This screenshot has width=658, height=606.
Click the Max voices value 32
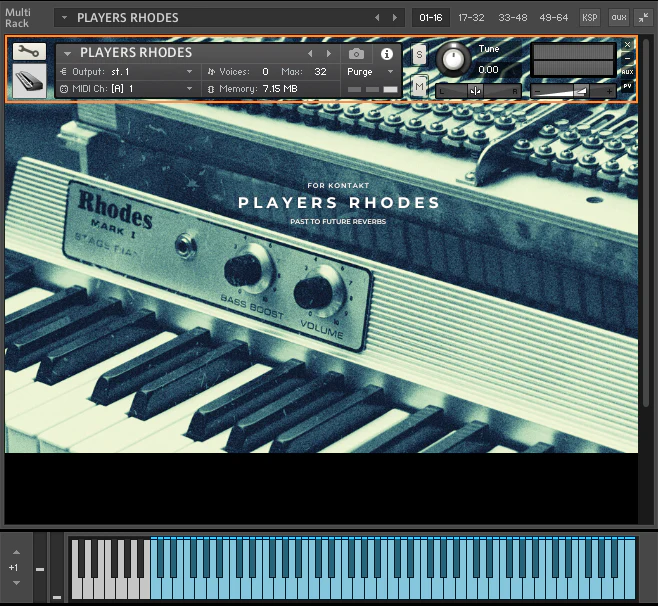pos(320,72)
